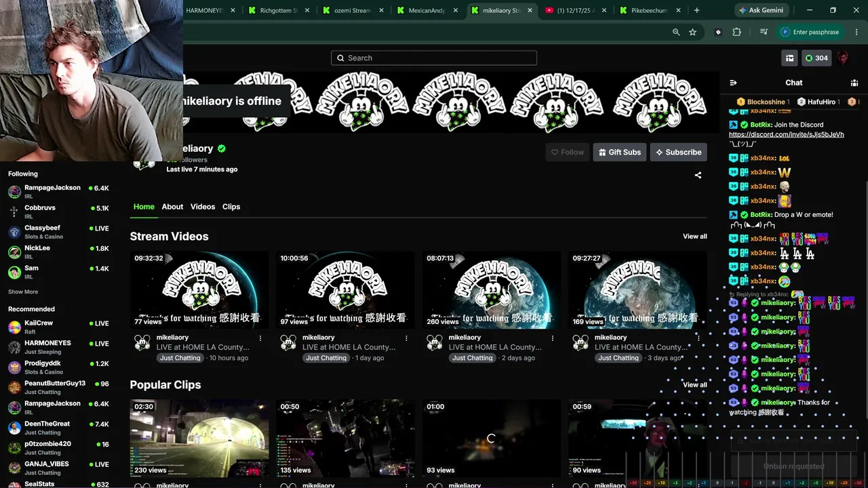Open RampageJackson channel in Following list
Viewport: 868px width, 488px height.
point(58,191)
